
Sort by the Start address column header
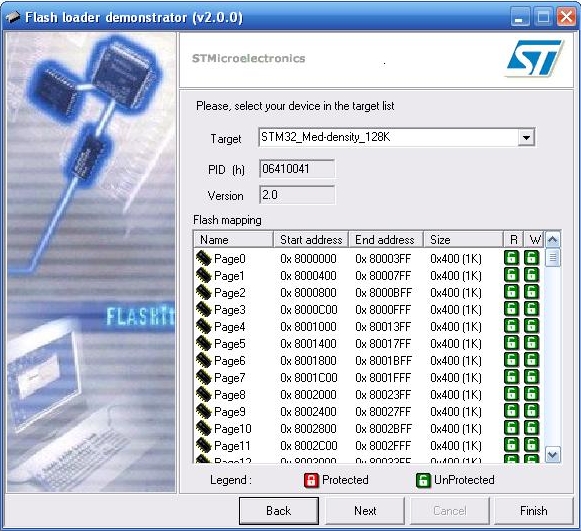click(311, 240)
